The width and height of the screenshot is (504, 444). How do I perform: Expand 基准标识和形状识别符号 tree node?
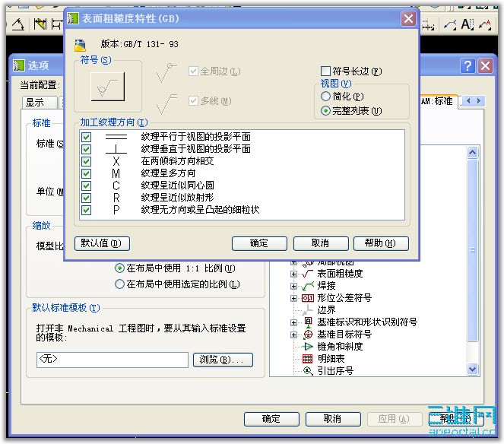point(293,322)
